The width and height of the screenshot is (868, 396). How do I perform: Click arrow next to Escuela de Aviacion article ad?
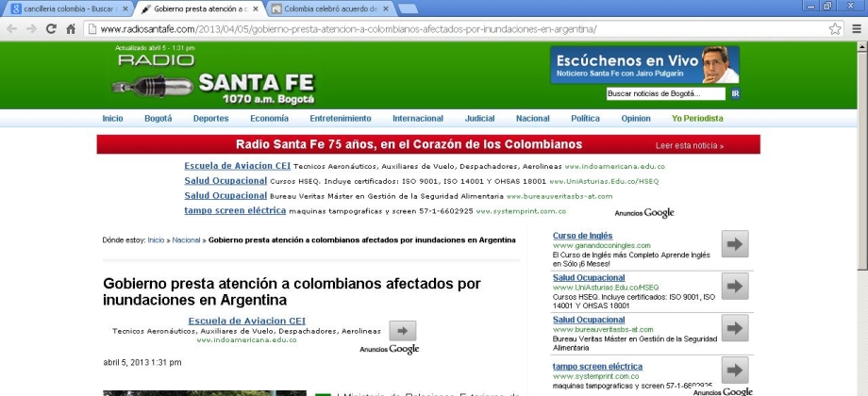click(403, 331)
